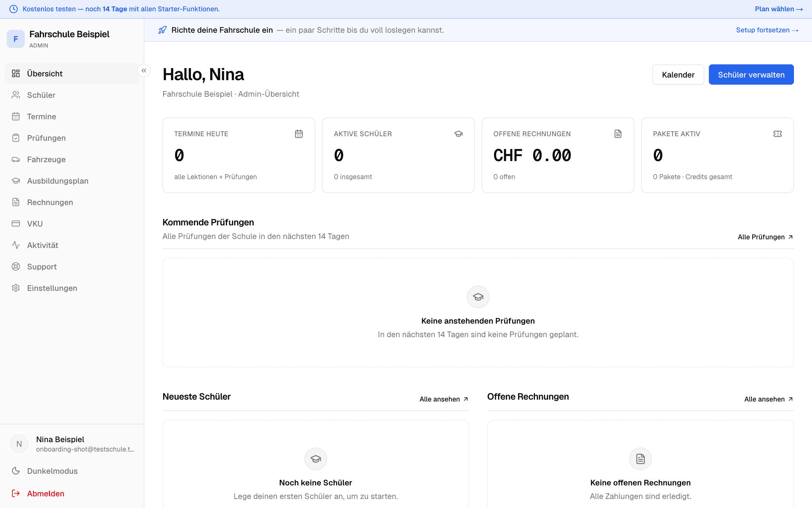Collapse the sidebar with double-chevron button
This screenshot has height=508, width=812.
(x=144, y=71)
